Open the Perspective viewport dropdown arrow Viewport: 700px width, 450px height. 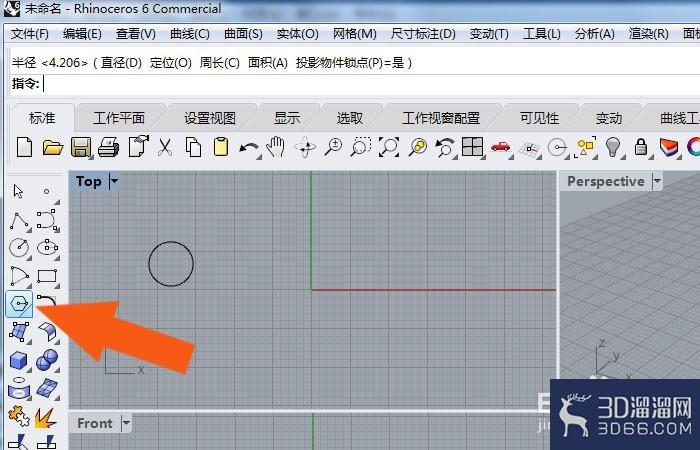pos(657,181)
